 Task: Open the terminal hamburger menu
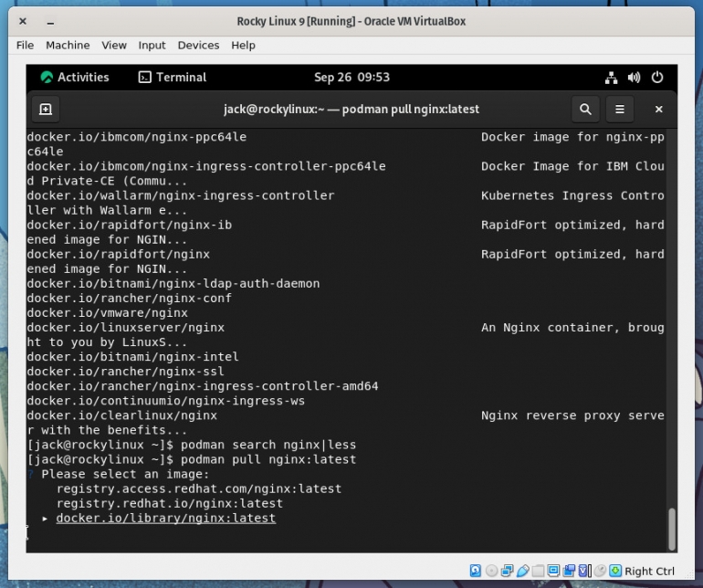[620, 109]
